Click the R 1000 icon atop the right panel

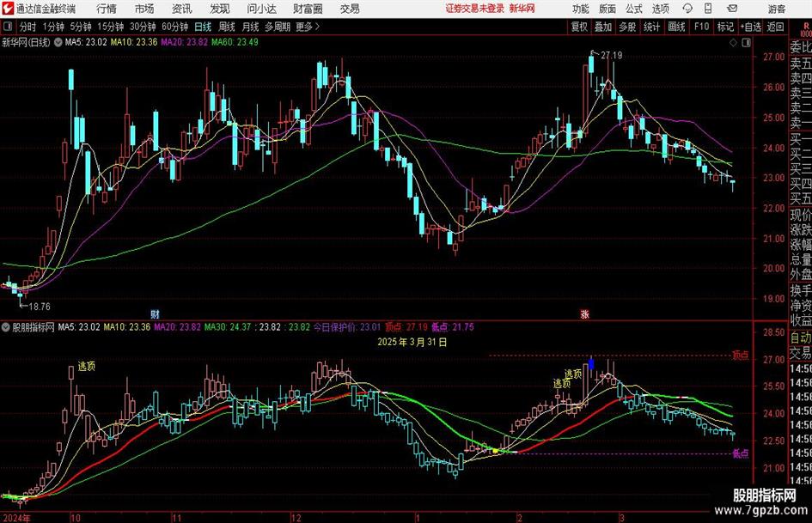point(806,29)
